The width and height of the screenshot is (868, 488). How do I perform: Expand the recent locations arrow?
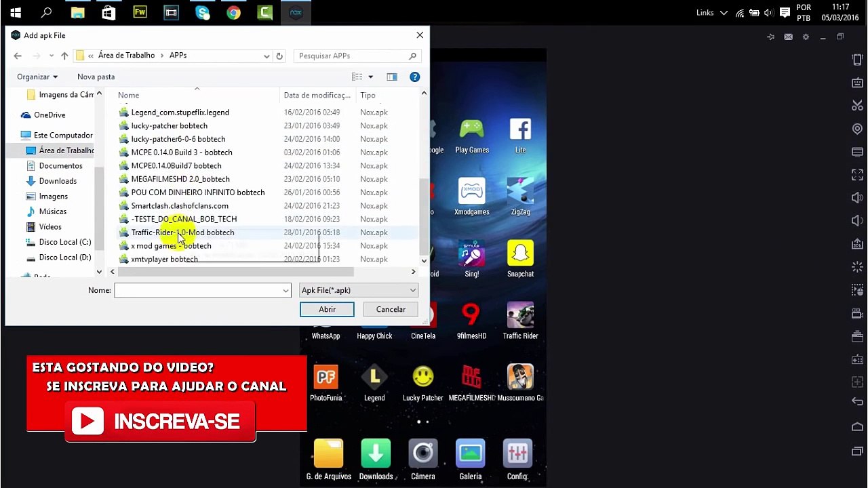click(x=51, y=56)
